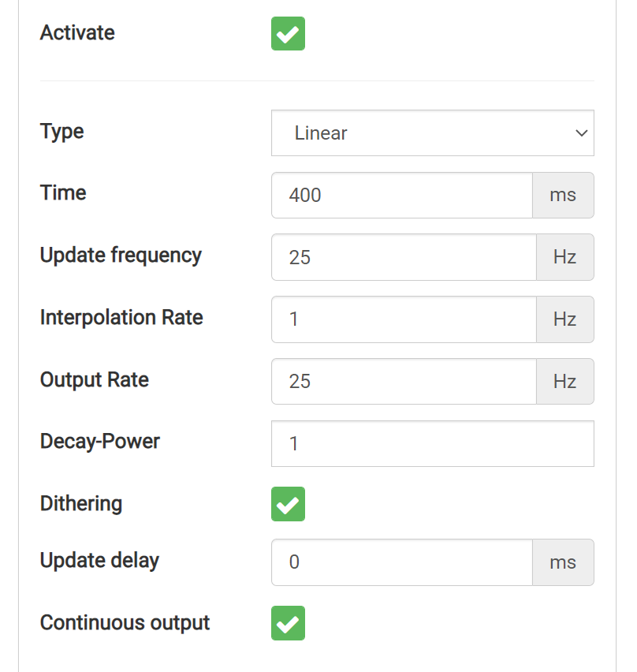Click the Output Rate value field
The image size is (637, 672).
click(x=404, y=382)
